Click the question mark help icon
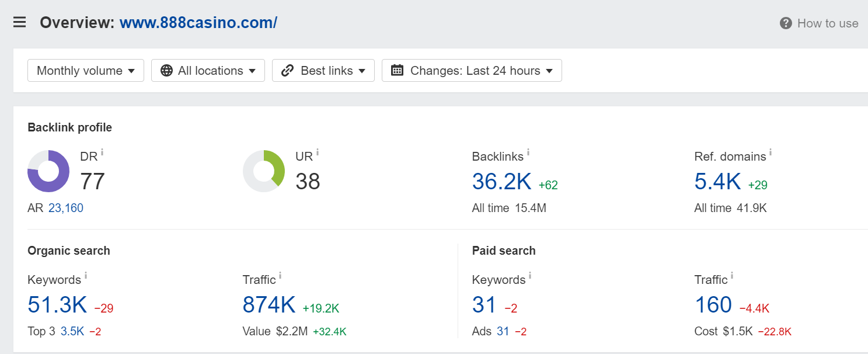868x354 pixels. pyautogui.click(x=786, y=23)
